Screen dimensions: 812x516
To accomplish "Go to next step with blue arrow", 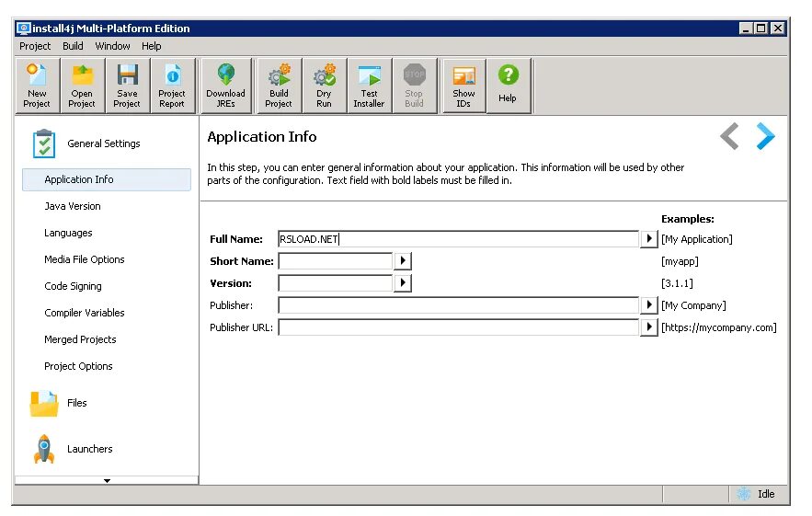I will tap(765, 136).
